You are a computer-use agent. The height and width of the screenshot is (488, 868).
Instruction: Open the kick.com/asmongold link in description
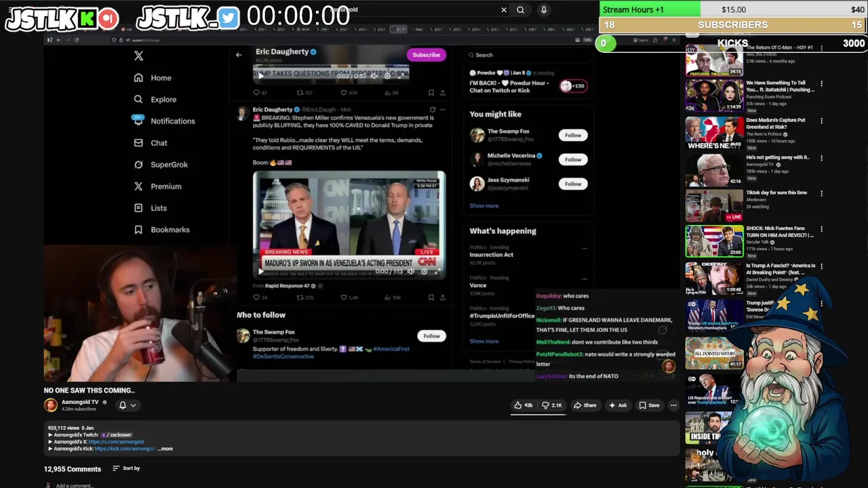tap(124, 449)
